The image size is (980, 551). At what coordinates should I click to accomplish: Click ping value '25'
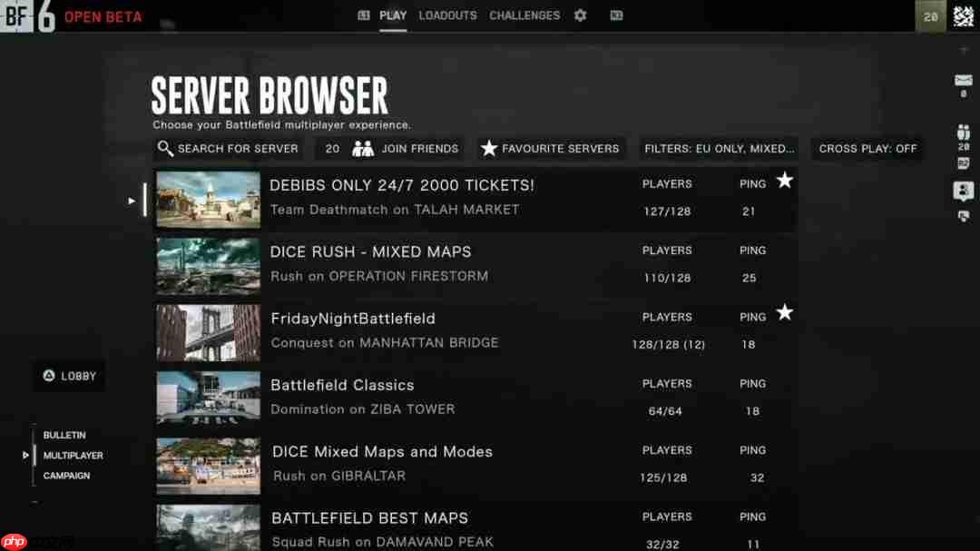click(750, 278)
